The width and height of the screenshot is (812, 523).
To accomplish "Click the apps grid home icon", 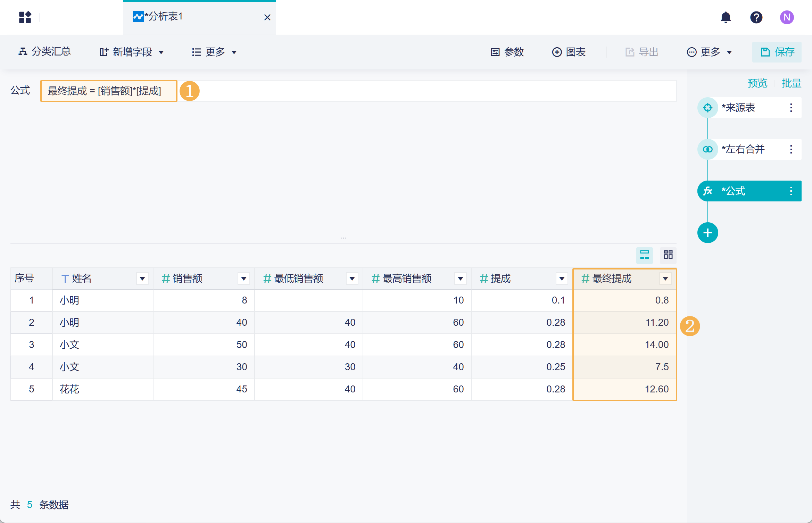I will point(25,17).
